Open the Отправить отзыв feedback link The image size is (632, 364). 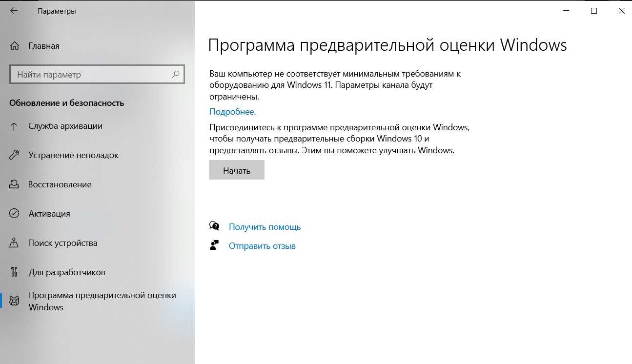coord(262,246)
